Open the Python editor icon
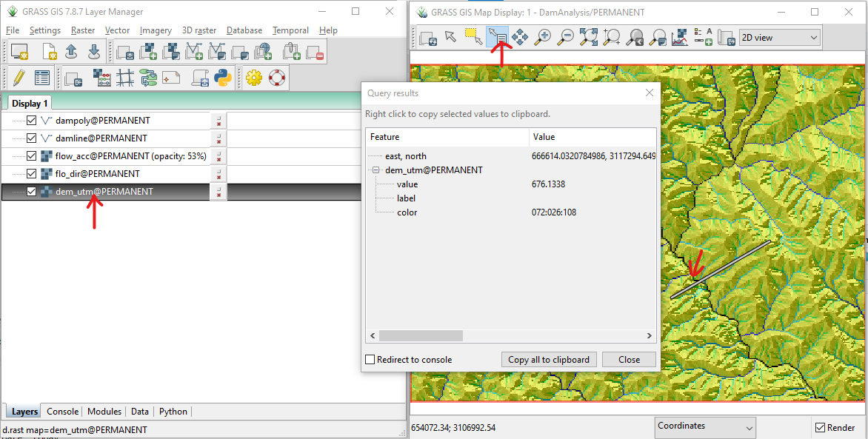This screenshot has width=868, height=439. point(223,78)
